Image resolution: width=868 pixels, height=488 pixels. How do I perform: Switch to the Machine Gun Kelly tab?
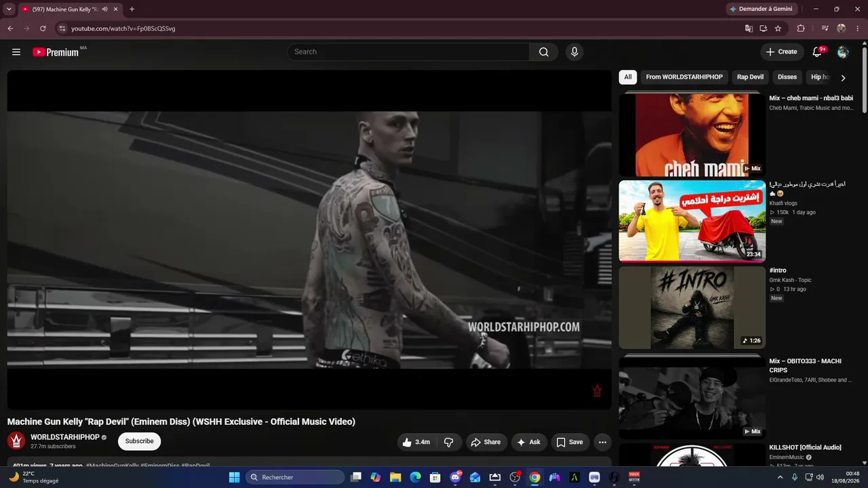click(x=70, y=9)
